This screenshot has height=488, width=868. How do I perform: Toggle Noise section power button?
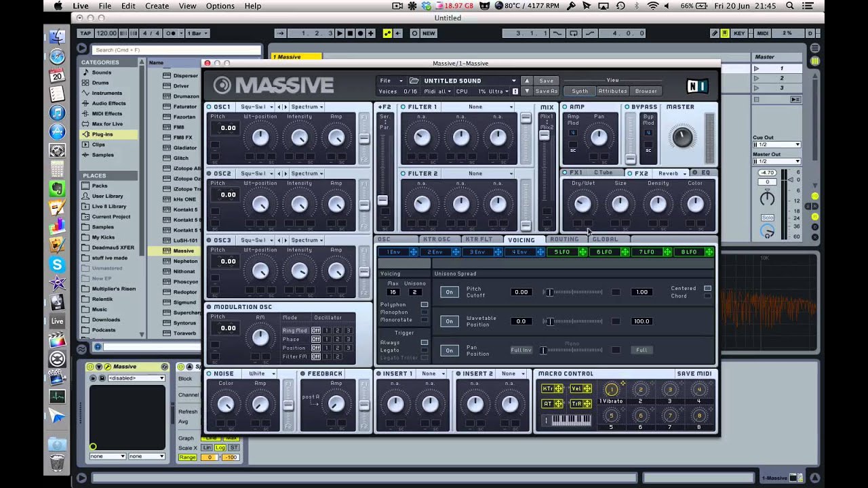[210, 373]
